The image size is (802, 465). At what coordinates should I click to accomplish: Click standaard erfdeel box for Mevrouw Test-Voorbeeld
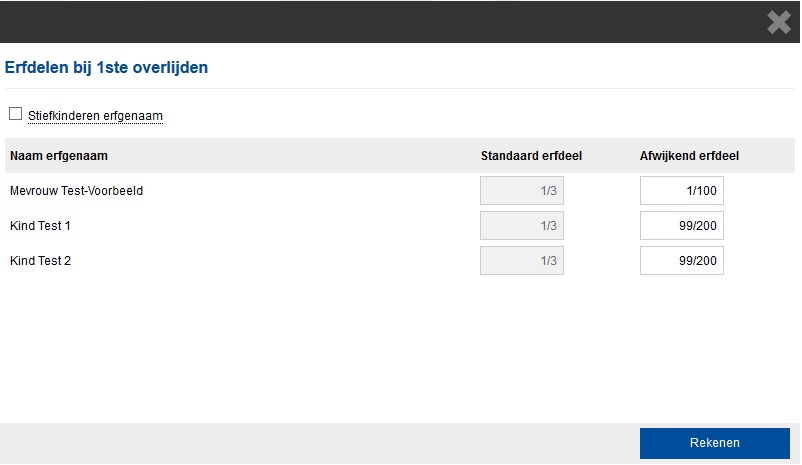tap(522, 191)
